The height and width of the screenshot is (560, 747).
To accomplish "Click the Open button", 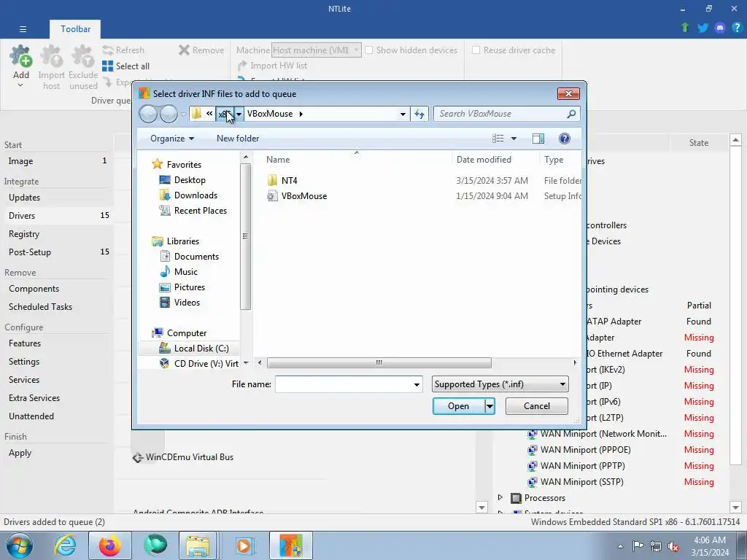I will [458, 406].
